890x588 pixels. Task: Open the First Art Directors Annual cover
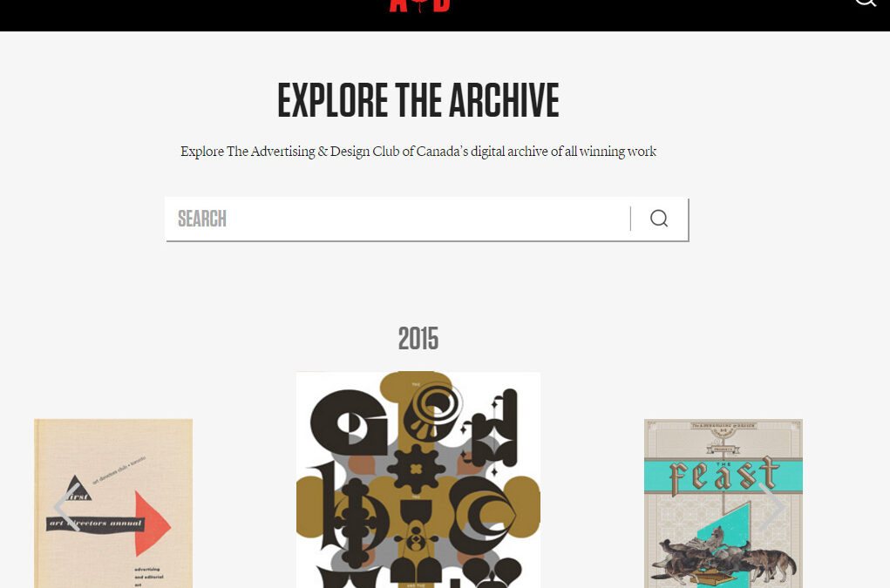pyautogui.click(x=113, y=504)
